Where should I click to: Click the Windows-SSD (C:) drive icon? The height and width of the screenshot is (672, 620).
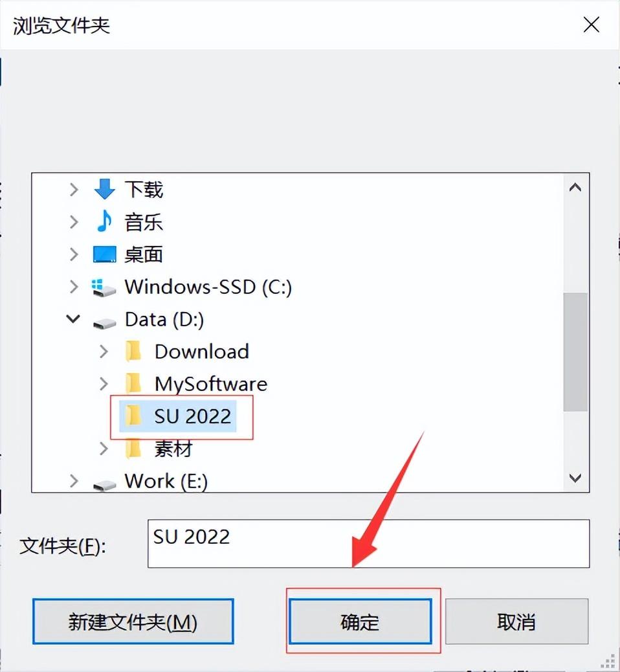point(104,287)
